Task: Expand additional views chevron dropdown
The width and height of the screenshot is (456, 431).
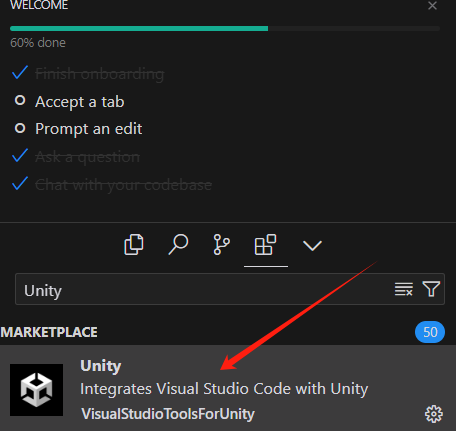Action: tap(312, 245)
